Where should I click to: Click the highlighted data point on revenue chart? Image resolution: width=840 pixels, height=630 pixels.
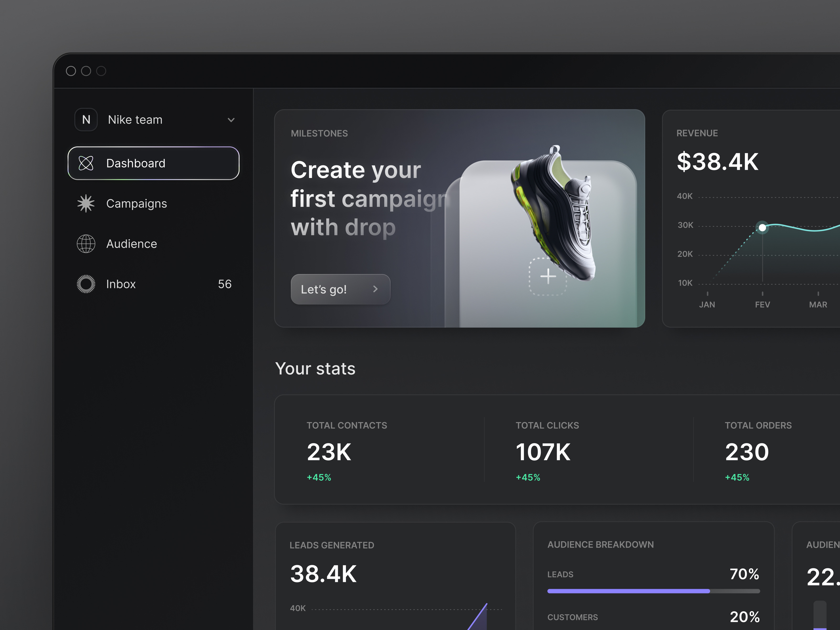coord(762,228)
